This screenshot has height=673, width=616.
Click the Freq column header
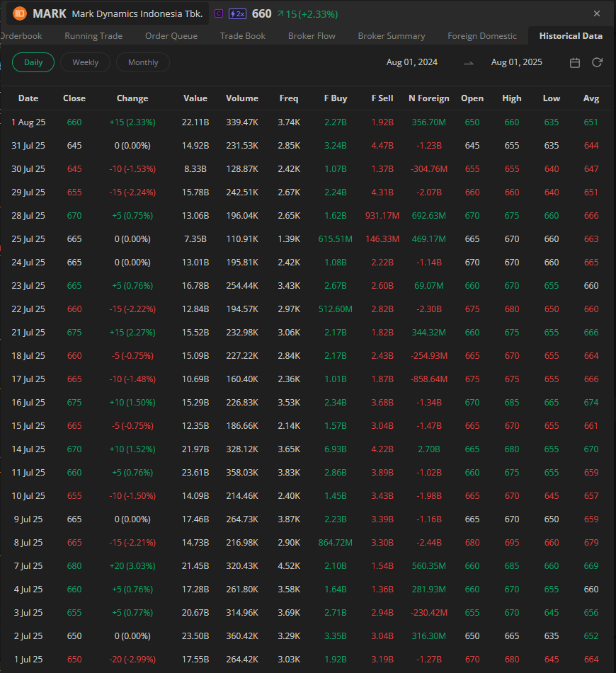point(289,98)
